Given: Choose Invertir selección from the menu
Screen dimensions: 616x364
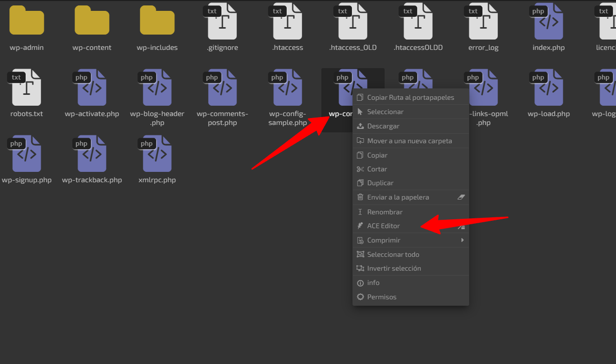Looking at the screenshot, I should (x=410, y=268).
